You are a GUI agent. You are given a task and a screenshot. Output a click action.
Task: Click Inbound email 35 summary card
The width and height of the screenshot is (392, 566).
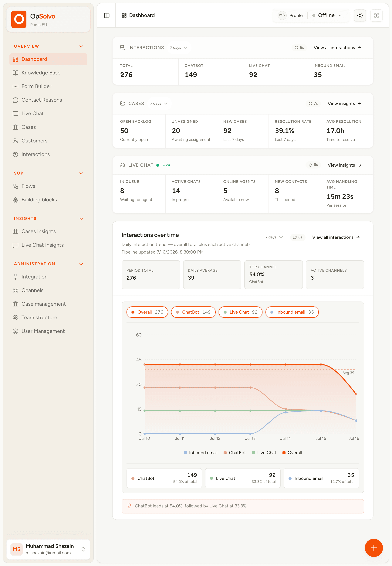[321, 478]
